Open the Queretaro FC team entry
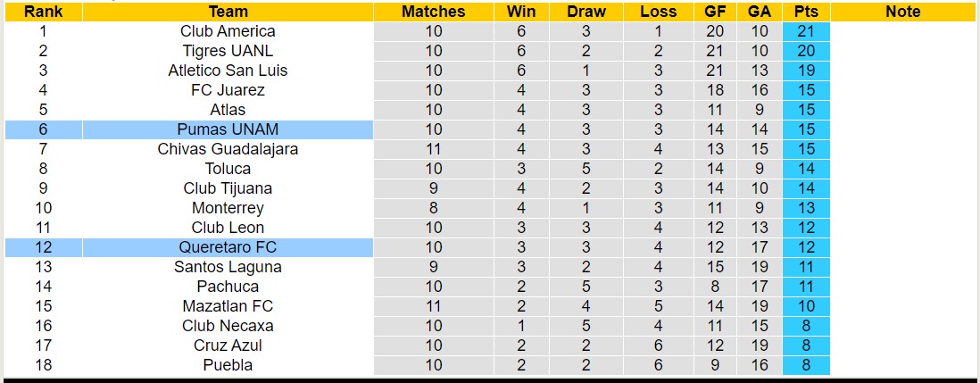The image size is (980, 383). pos(228,247)
